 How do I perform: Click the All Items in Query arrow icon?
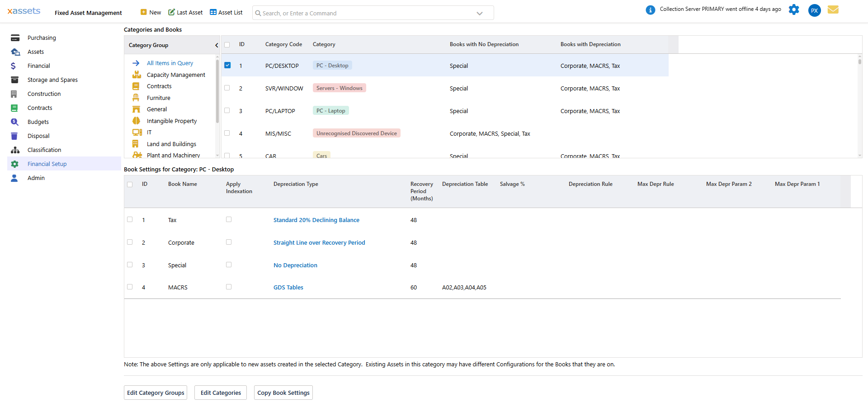tap(136, 63)
